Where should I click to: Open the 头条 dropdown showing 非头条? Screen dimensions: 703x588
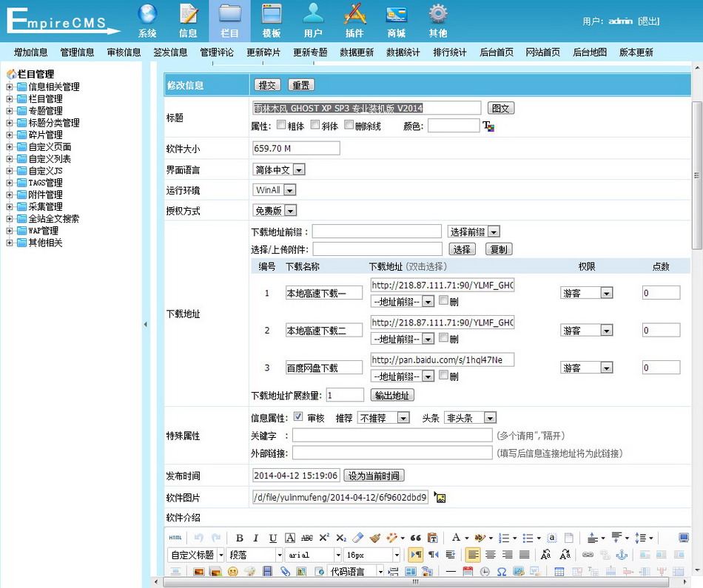469,418
